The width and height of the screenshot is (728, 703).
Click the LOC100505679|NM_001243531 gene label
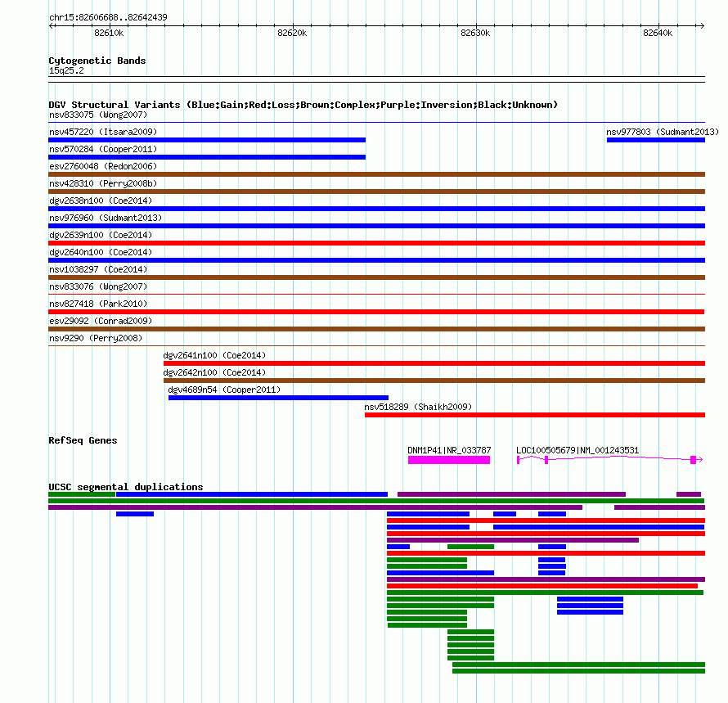pos(577,450)
